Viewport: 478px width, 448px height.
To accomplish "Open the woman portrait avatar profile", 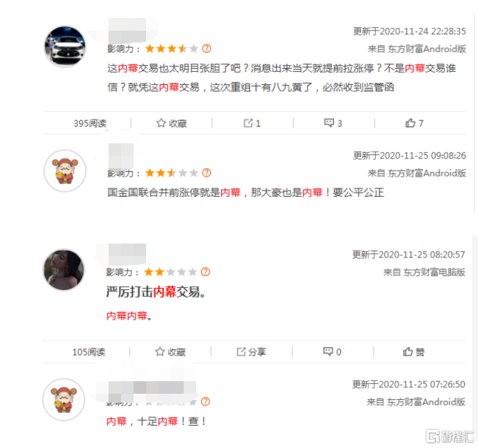I will [64, 270].
